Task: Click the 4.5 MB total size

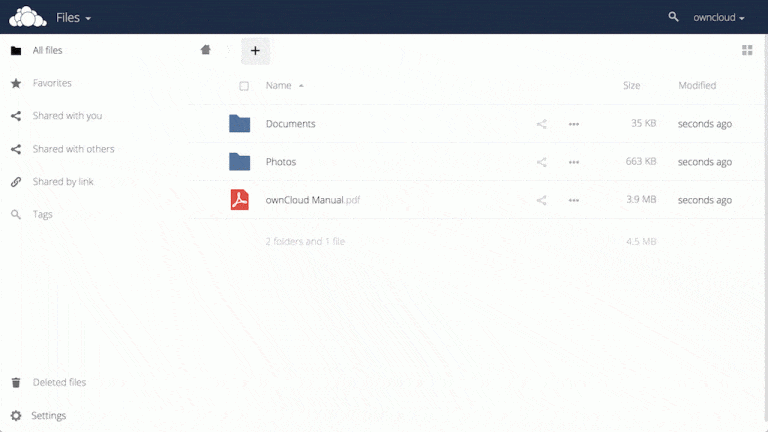Action: click(641, 241)
